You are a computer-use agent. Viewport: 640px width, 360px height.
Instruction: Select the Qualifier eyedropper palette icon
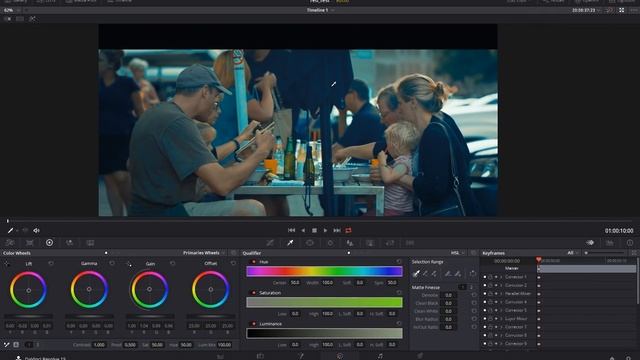point(290,243)
